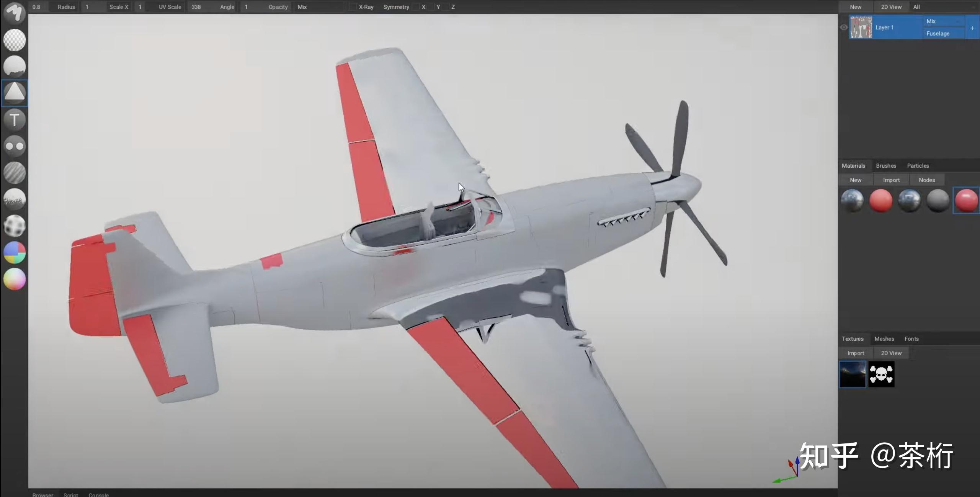Select the Brush tool in toolbar
Screen dimensions: 980x497
coord(15,13)
